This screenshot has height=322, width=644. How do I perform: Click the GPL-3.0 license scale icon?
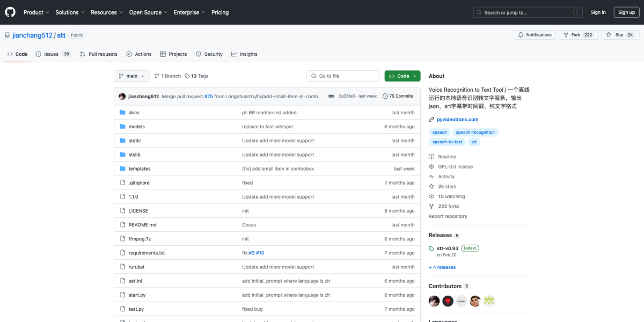(x=431, y=167)
